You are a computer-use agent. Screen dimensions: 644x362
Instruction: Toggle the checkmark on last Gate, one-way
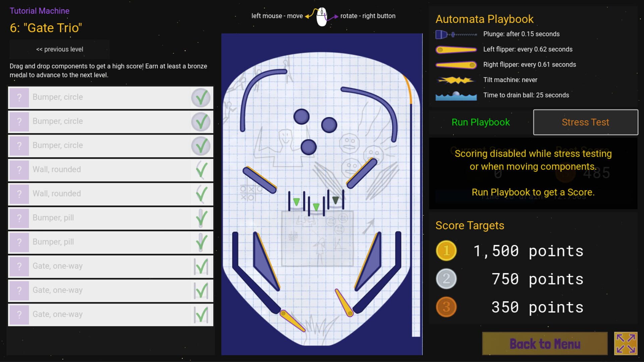tap(201, 315)
